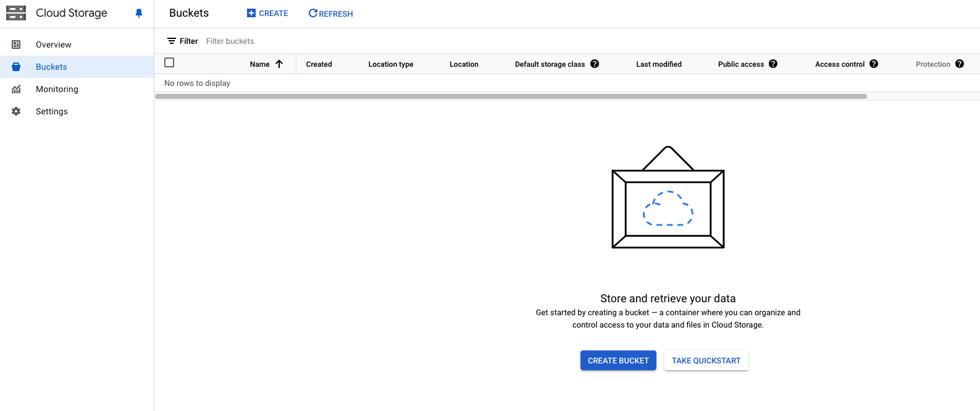Click the Last modified column header

[x=659, y=64]
